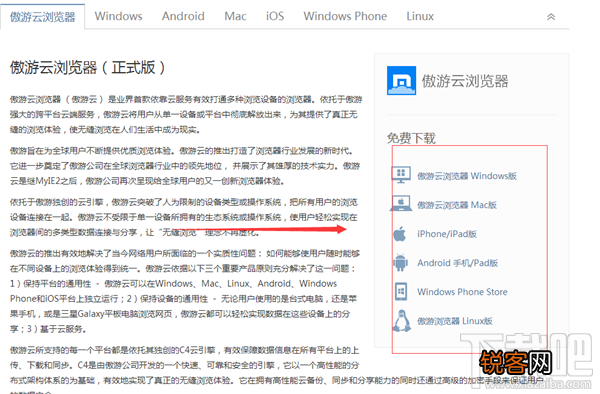Open the Linux tab
The width and height of the screenshot is (600, 394).
pyautogui.click(x=420, y=16)
